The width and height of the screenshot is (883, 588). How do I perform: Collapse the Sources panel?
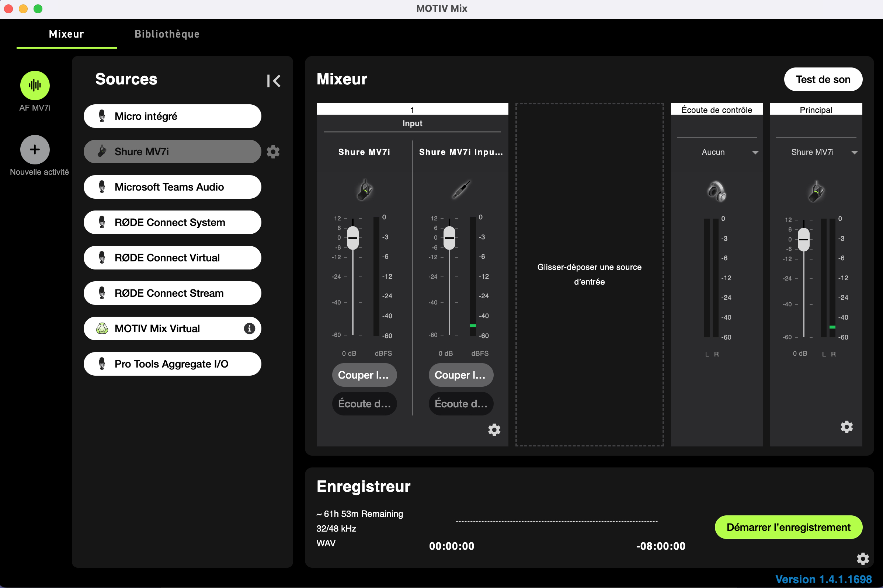pos(274,81)
